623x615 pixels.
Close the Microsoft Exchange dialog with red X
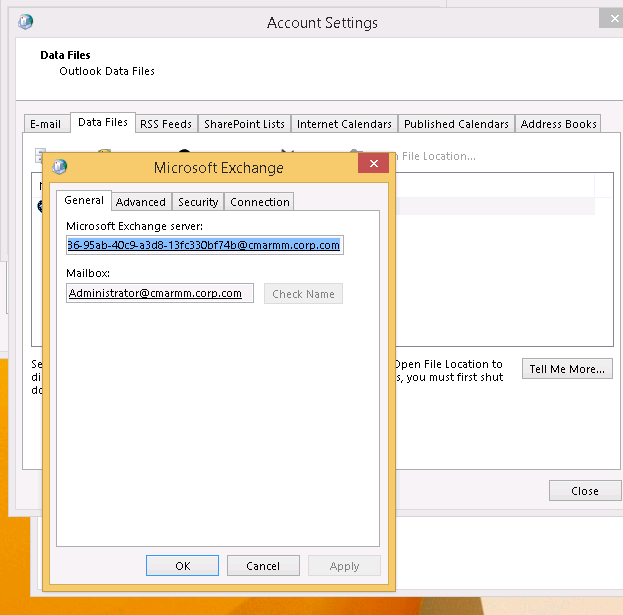373,164
